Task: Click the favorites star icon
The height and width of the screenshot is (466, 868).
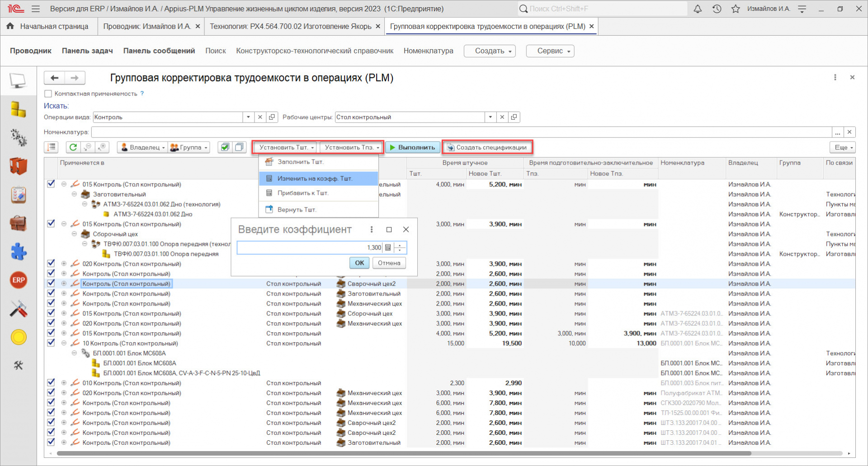Action: 736,9
